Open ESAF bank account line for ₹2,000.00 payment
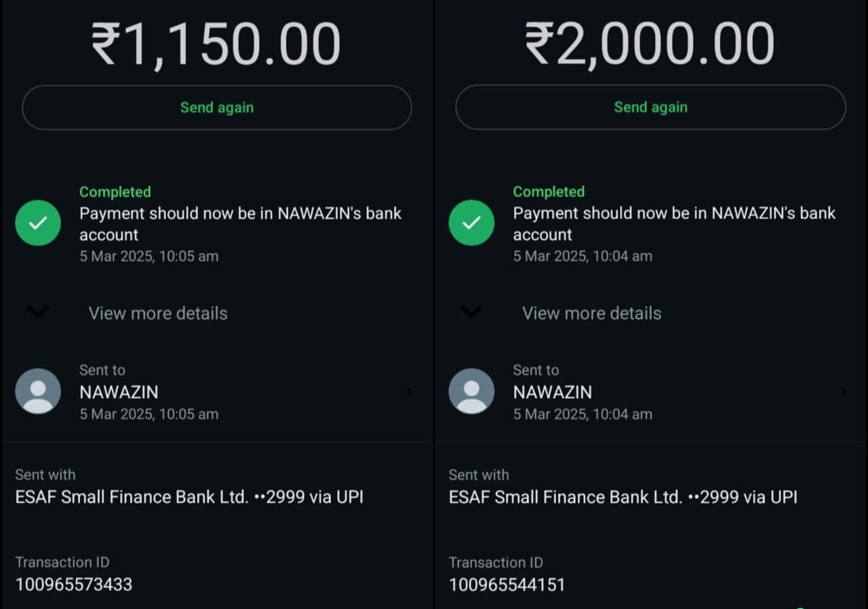Viewport: 868px width, 609px height. 623,497
